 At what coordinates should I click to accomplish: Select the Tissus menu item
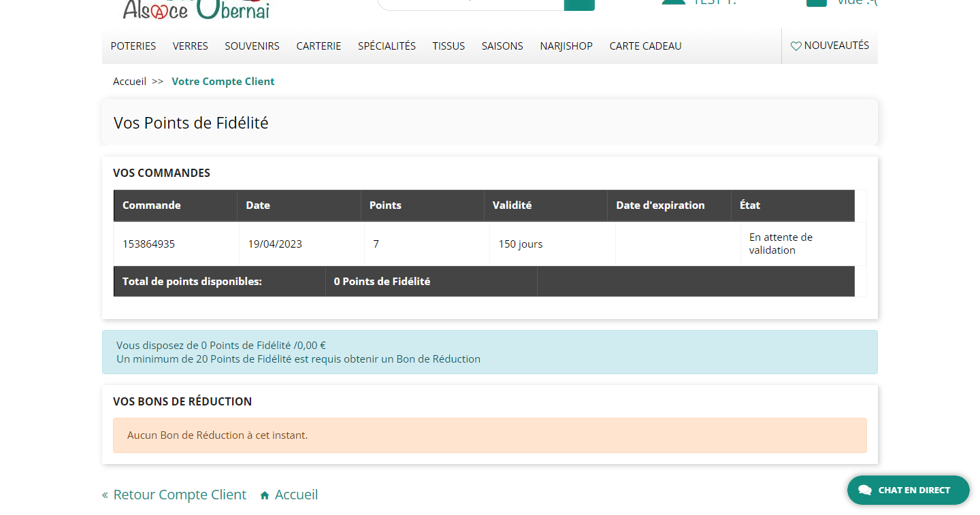(x=448, y=46)
